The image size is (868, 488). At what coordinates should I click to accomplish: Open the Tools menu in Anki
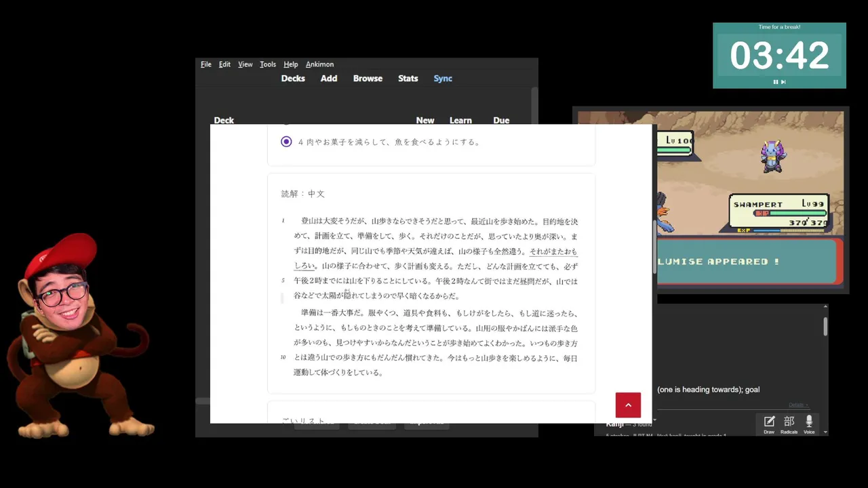pos(268,64)
